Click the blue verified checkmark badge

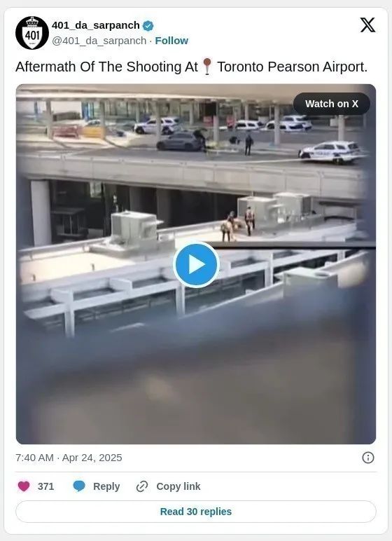click(x=148, y=25)
